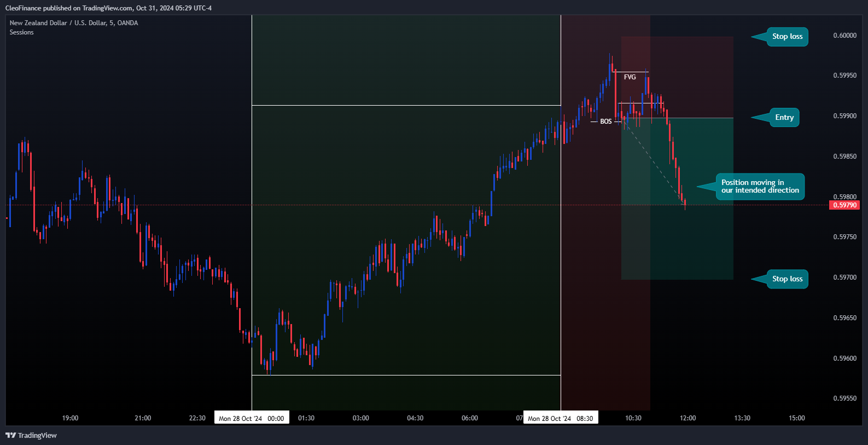Click the 0.59850 price axis label
Screen dimensions: 868x445
844,157
